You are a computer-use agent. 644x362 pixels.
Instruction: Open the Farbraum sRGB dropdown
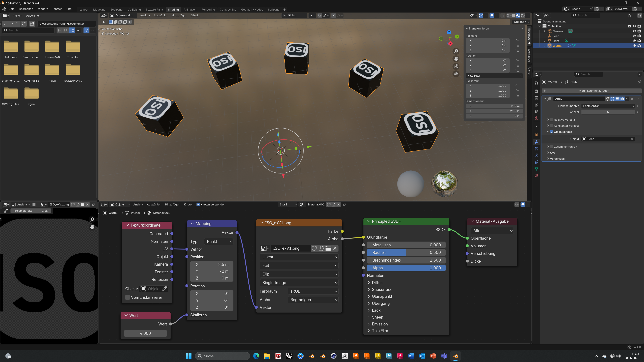[313, 291]
